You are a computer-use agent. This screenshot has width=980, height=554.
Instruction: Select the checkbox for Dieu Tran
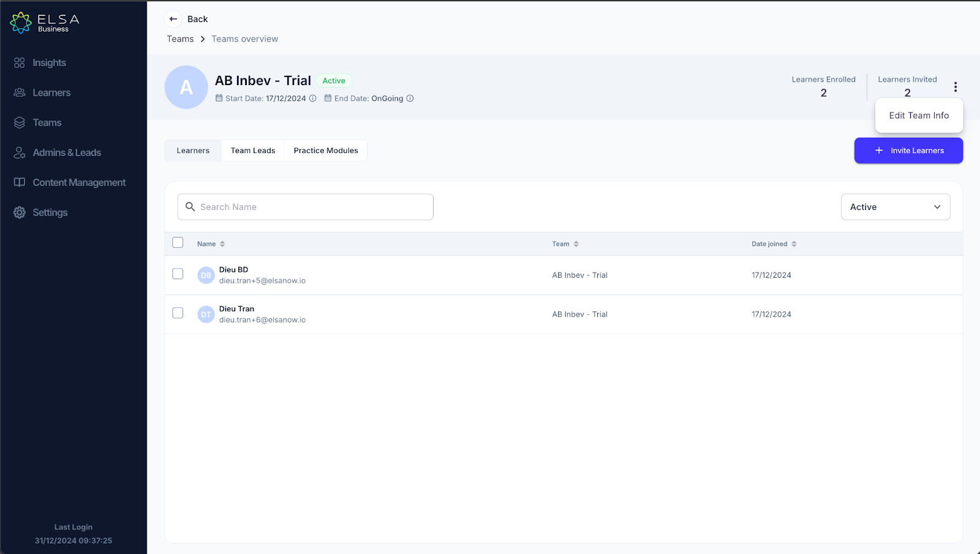coord(178,313)
